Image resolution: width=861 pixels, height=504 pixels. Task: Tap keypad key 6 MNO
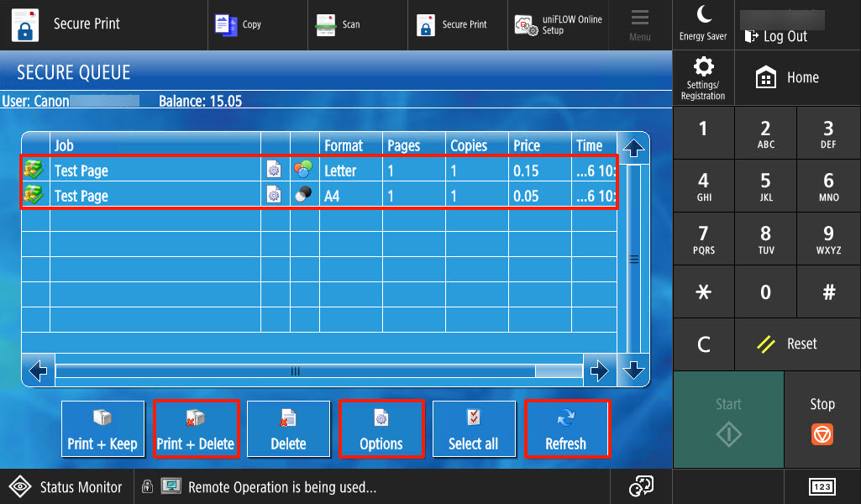[828, 186]
